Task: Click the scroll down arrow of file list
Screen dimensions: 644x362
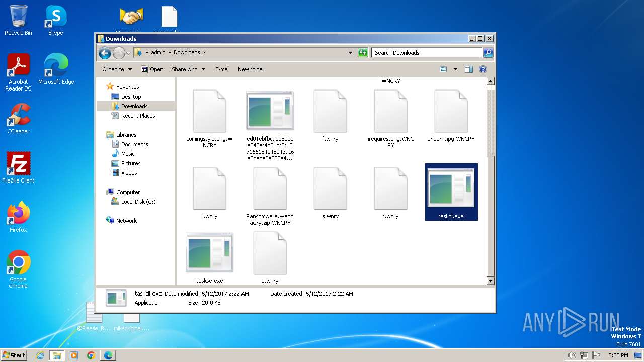Action: click(491, 281)
